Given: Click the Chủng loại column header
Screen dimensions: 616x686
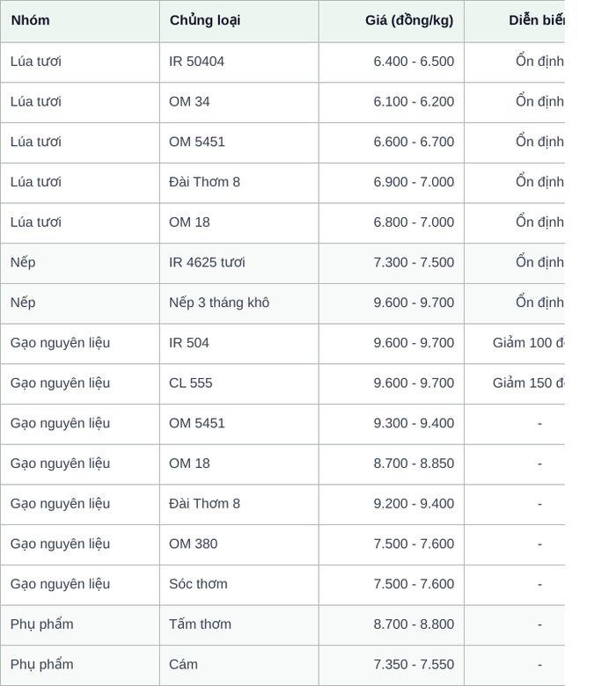Looking at the screenshot, I should coord(239,21).
